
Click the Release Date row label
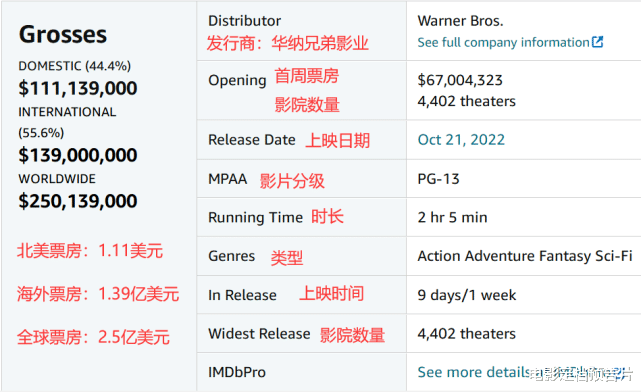(252, 140)
